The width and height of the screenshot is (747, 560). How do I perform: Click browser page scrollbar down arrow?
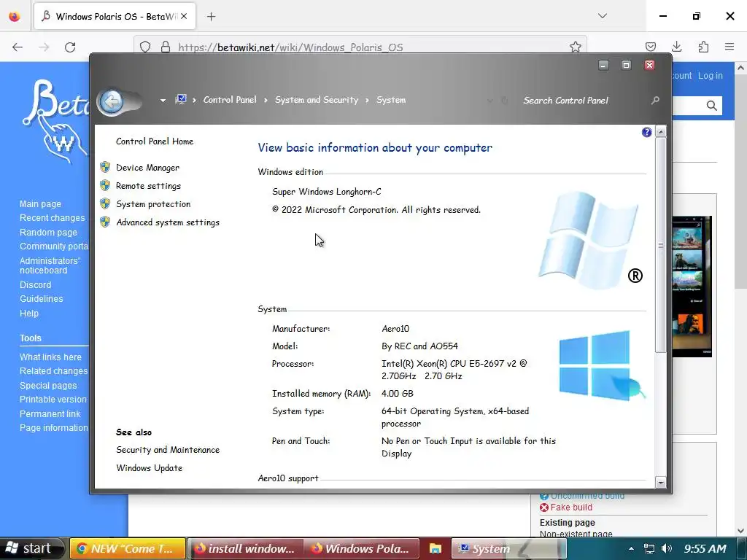pyautogui.click(x=741, y=530)
